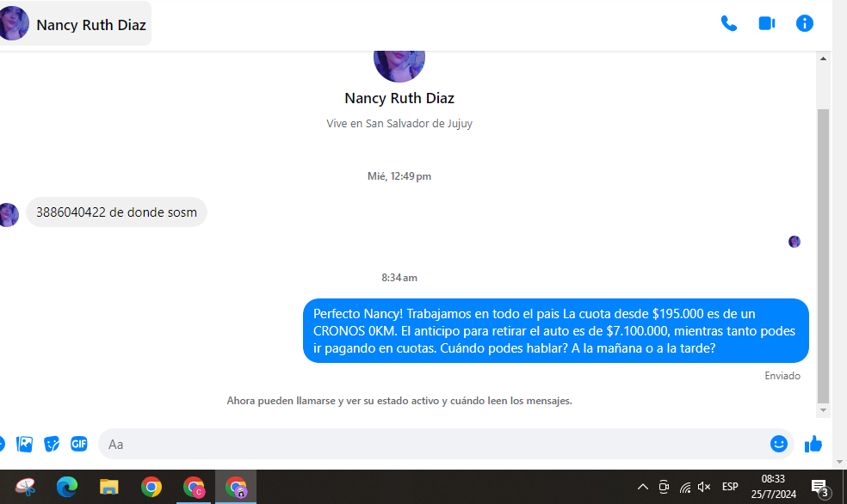Open ESP keyboard language selector

pyautogui.click(x=730, y=487)
